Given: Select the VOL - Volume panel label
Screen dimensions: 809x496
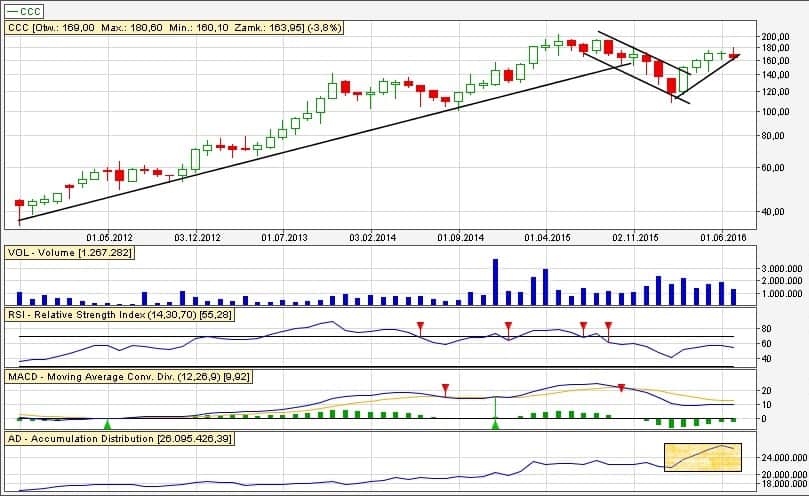Looking at the screenshot, I should click(70, 254).
